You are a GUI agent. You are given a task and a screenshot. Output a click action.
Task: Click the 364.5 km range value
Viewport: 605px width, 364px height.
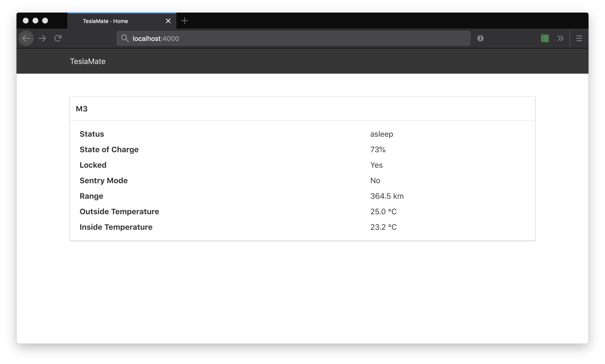[387, 196]
